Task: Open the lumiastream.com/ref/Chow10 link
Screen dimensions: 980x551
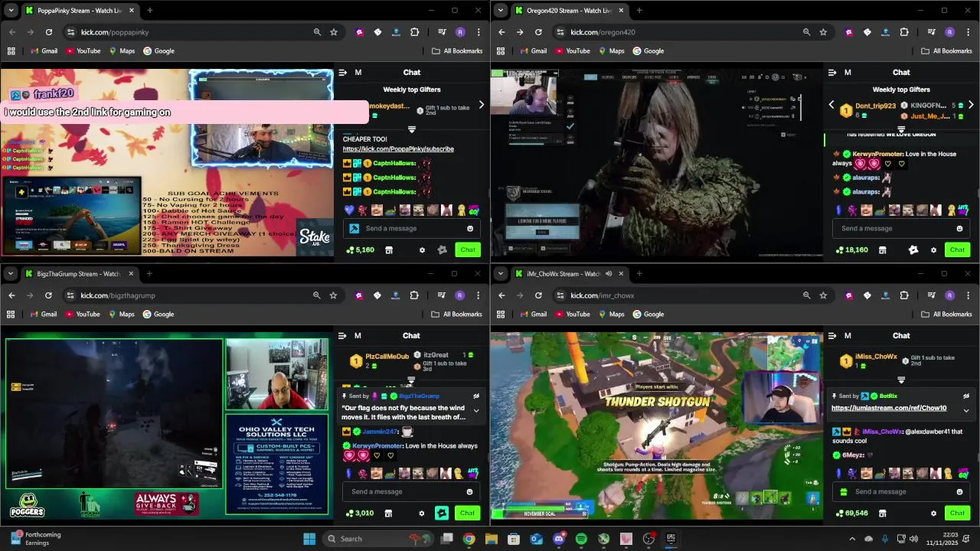Action: point(889,408)
